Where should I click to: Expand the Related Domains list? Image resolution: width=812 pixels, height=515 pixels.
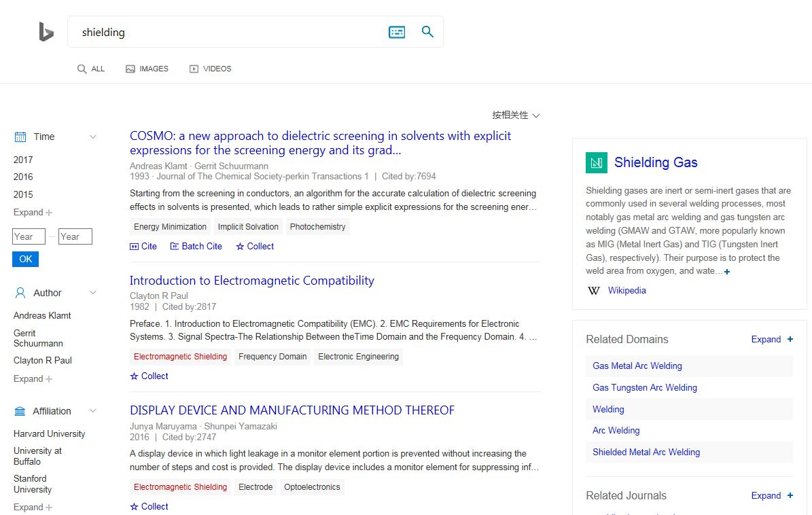[772, 340]
